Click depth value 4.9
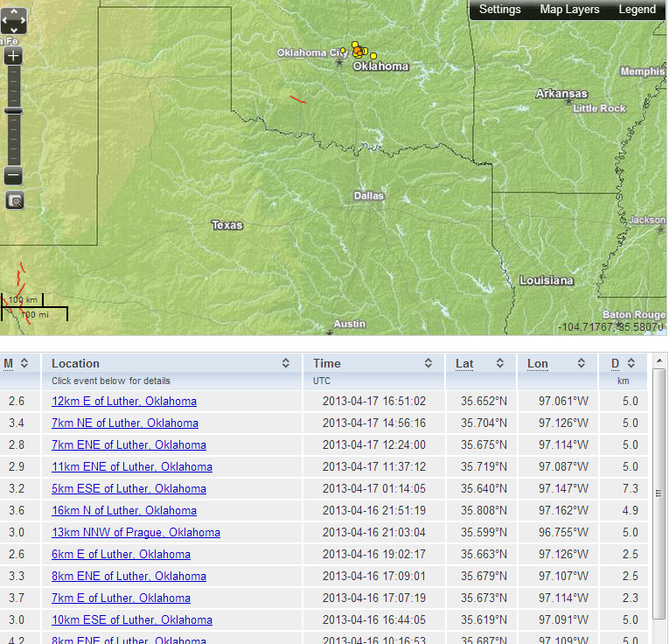 pyautogui.click(x=631, y=510)
